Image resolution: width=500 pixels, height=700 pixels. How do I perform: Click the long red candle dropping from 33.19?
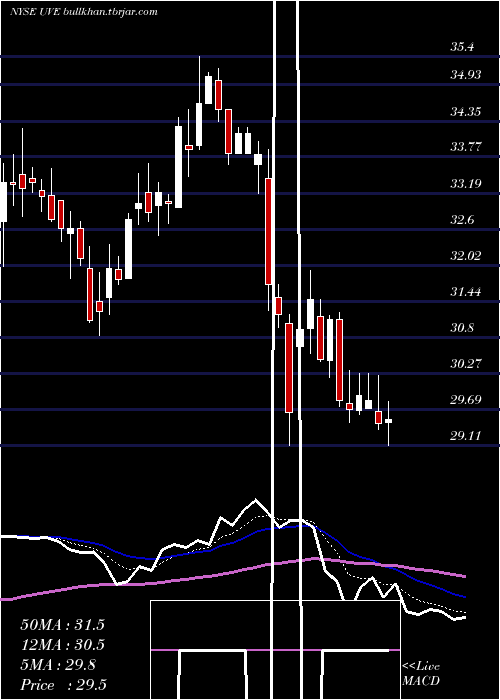[269, 231]
